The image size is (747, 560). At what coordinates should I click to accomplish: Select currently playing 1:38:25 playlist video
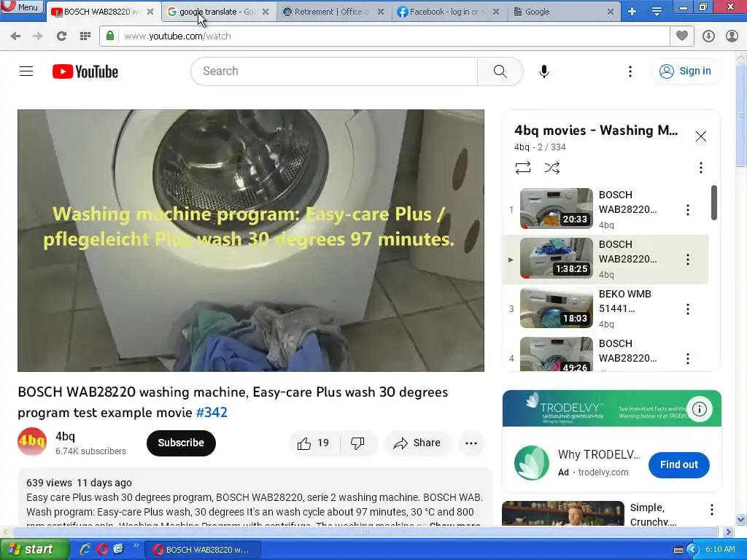coord(557,258)
